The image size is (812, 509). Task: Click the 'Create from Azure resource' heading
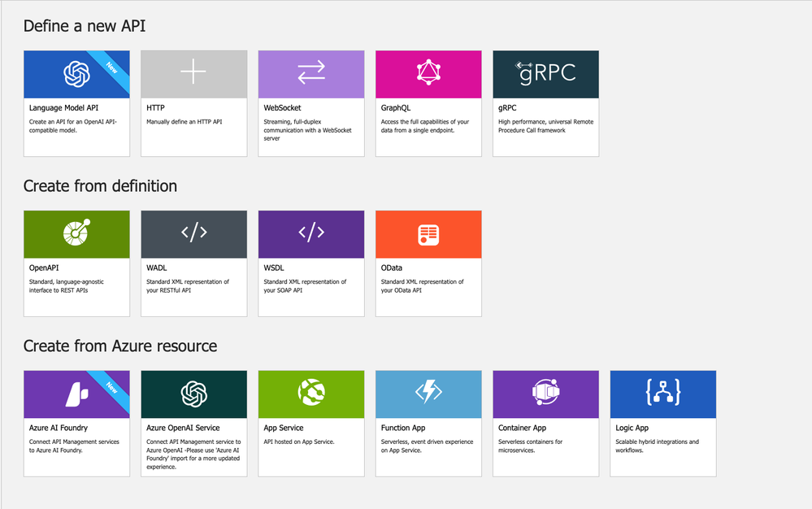[120, 346]
